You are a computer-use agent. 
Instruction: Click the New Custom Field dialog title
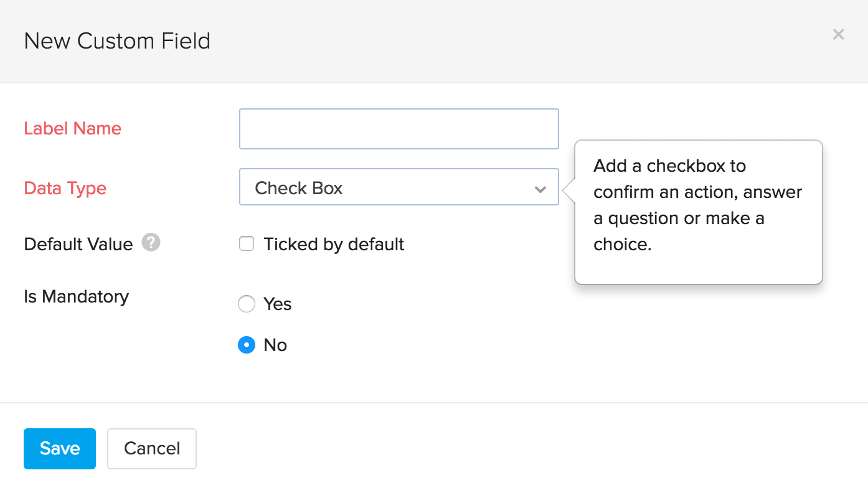tap(117, 41)
